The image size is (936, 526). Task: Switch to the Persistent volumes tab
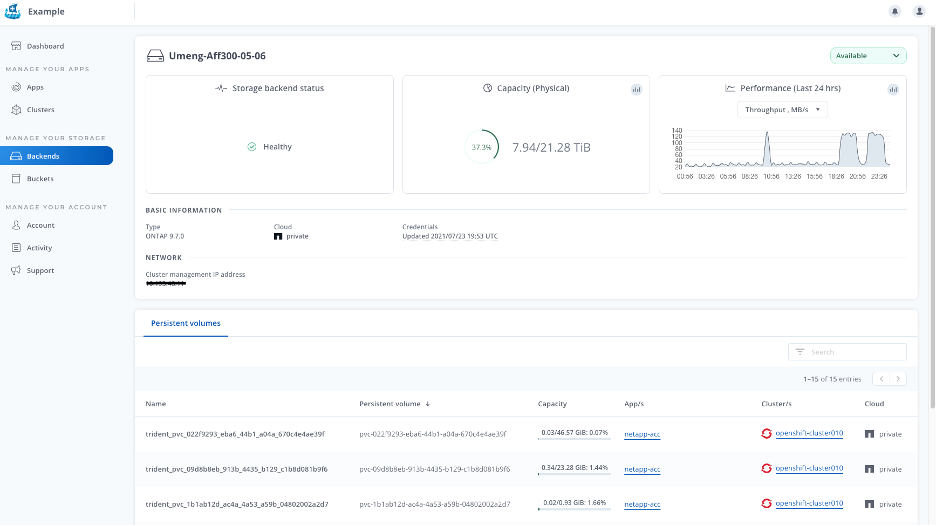[x=185, y=324]
